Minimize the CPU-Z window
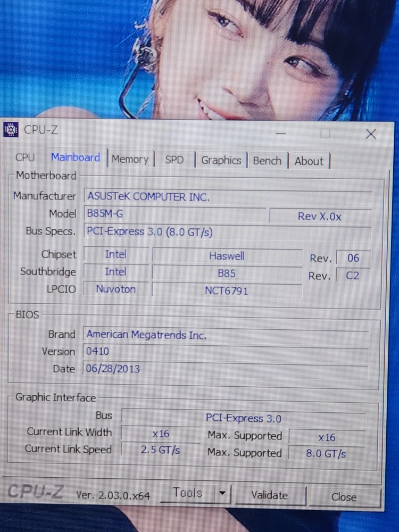This screenshot has height=532, width=399. (280, 134)
